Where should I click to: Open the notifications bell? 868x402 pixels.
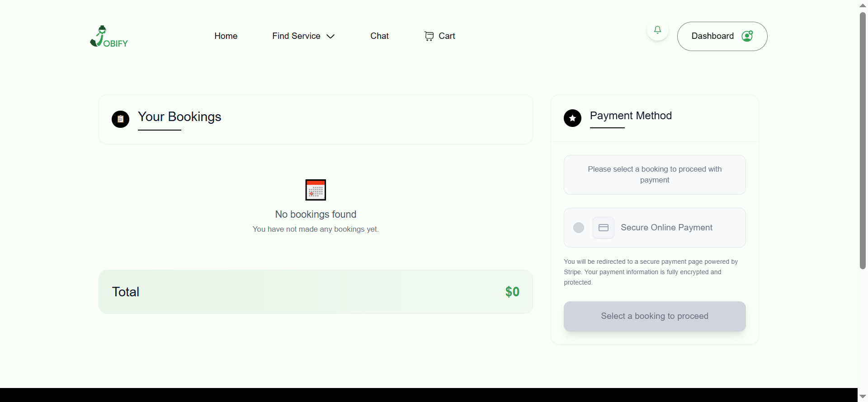click(657, 30)
